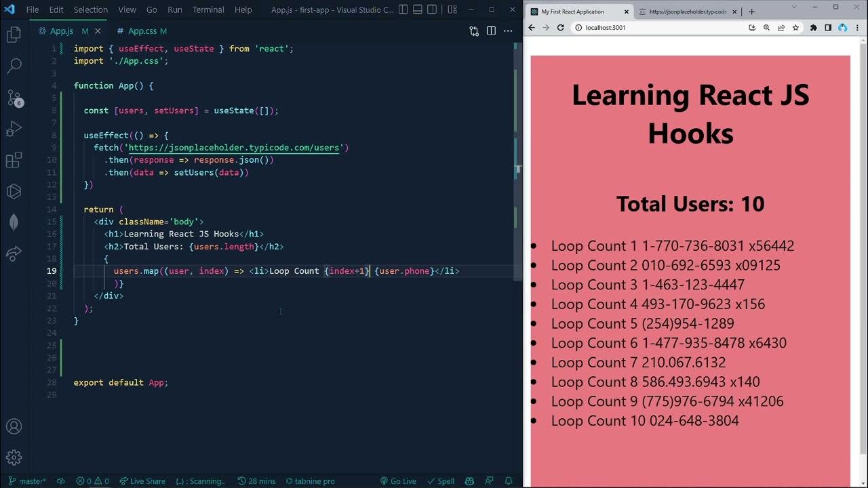Open the View menu
The width and height of the screenshot is (868, 488).
click(x=127, y=9)
